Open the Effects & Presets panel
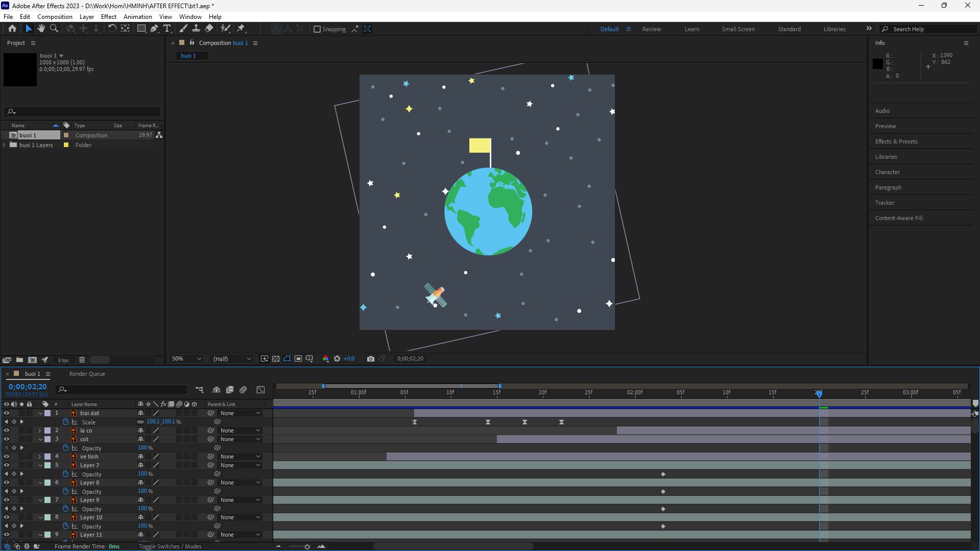 (896, 141)
